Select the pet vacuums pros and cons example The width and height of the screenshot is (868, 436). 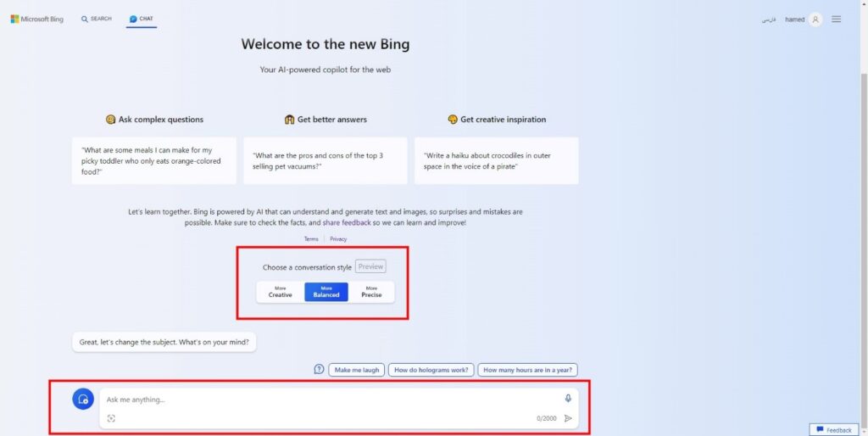[x=325, y=160]
